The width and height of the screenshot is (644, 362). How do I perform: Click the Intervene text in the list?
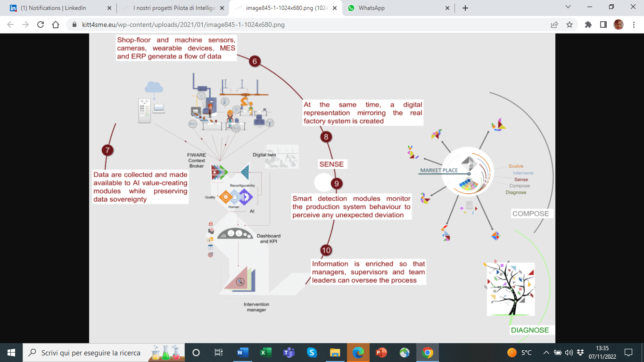(523, 173)
